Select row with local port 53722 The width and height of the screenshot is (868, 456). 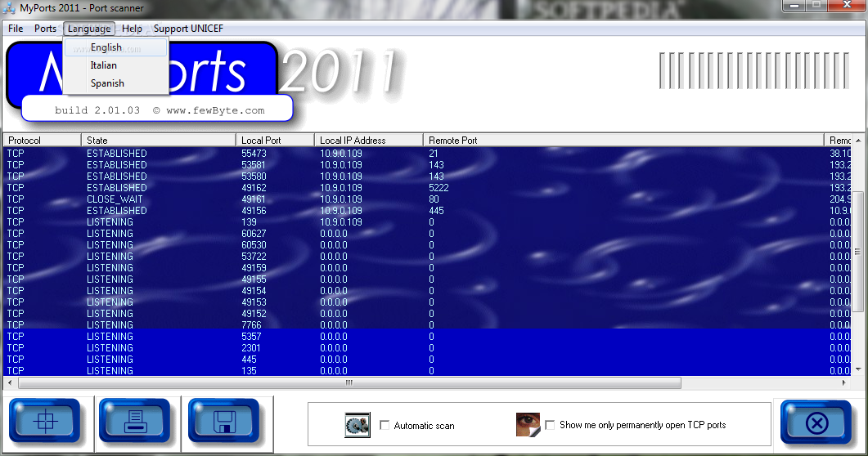428,257
